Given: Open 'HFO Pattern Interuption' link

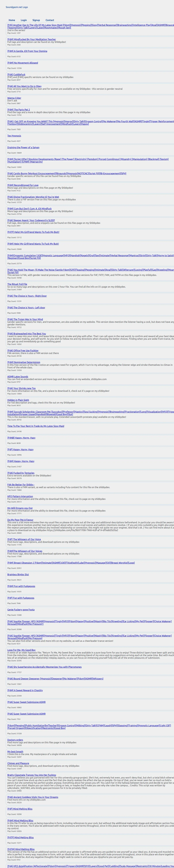Looking at the screenshot, I should point(20,496).
